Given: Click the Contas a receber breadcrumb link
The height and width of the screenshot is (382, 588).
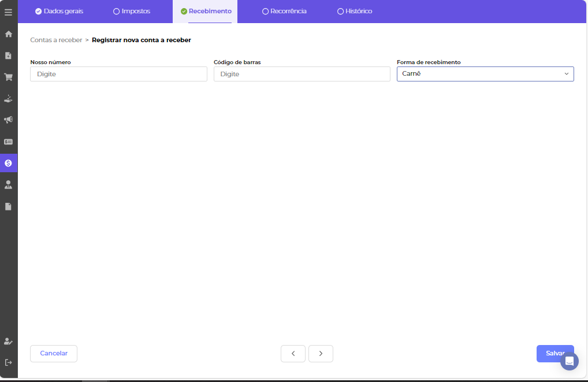Looking at the screenshot, I should (56, 40).
